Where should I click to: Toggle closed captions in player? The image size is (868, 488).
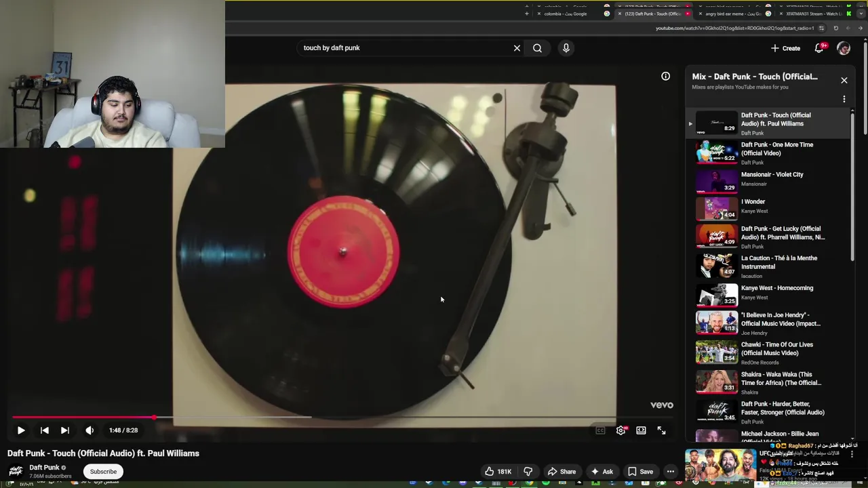pyautogui.click(x=600, y=430)
